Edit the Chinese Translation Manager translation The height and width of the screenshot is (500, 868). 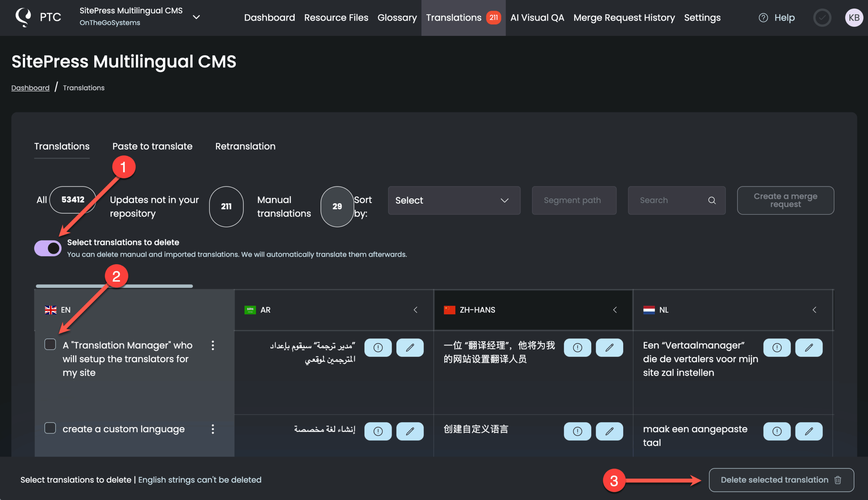[x=609, y=348]
